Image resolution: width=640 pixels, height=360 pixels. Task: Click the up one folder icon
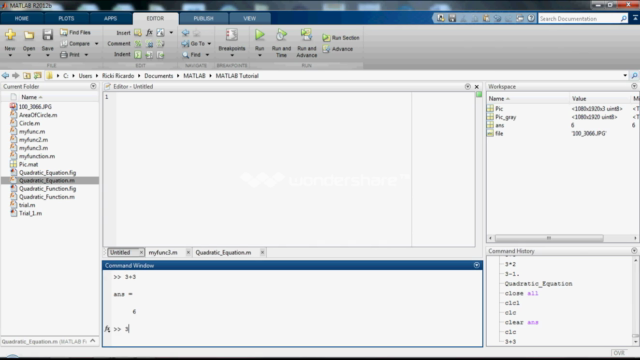click(x=27, y=76)
